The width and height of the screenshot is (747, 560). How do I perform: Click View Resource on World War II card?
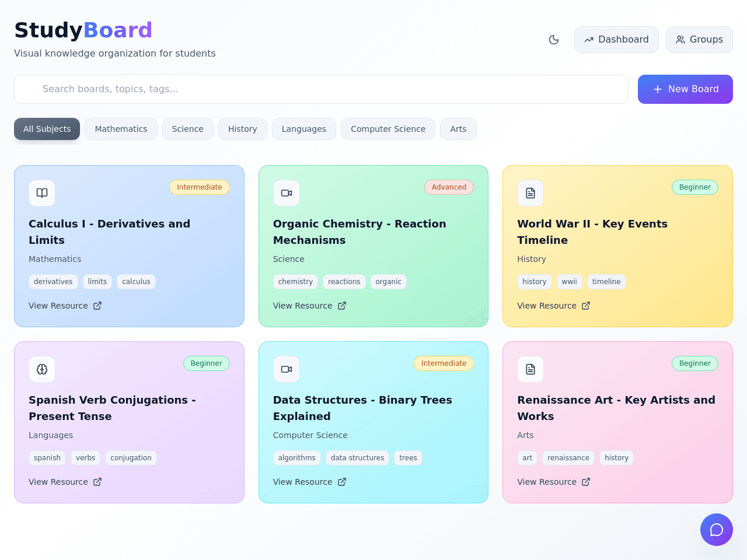click(554, 306)
